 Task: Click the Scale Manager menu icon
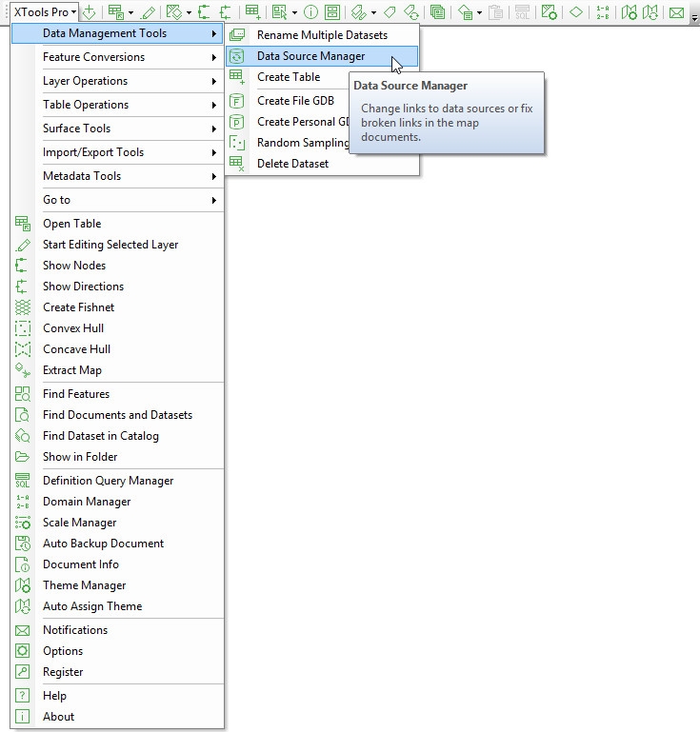tap(23, 523)
